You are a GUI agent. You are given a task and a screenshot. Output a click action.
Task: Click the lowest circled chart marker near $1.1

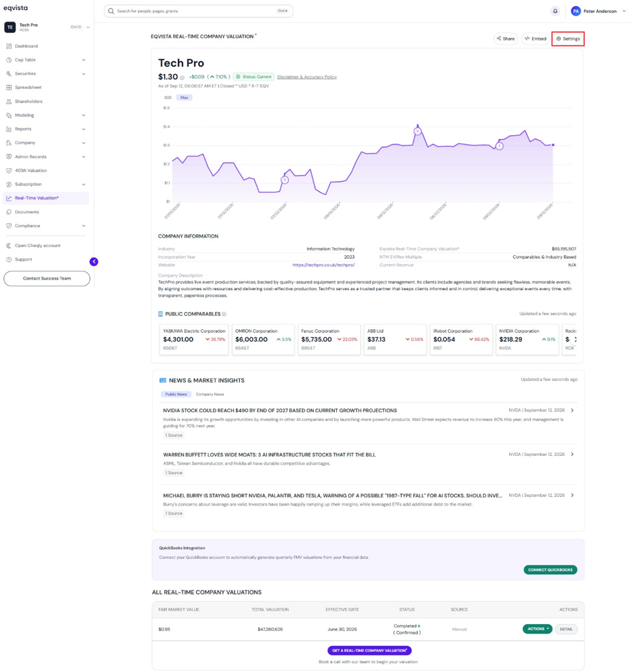(285, 180)
